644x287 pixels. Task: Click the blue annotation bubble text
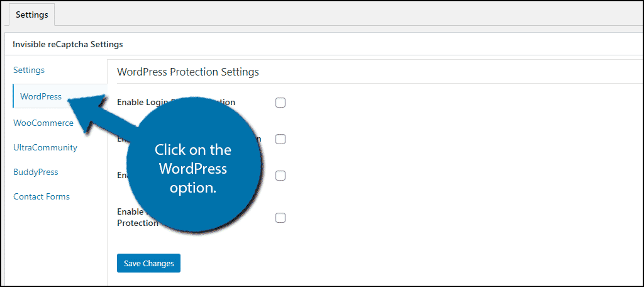coord(193,169)
